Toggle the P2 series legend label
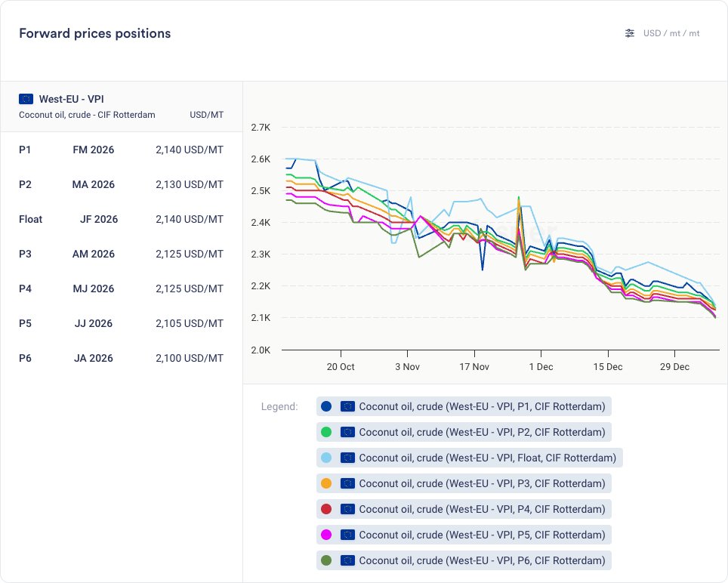 [x=482, y=432]
